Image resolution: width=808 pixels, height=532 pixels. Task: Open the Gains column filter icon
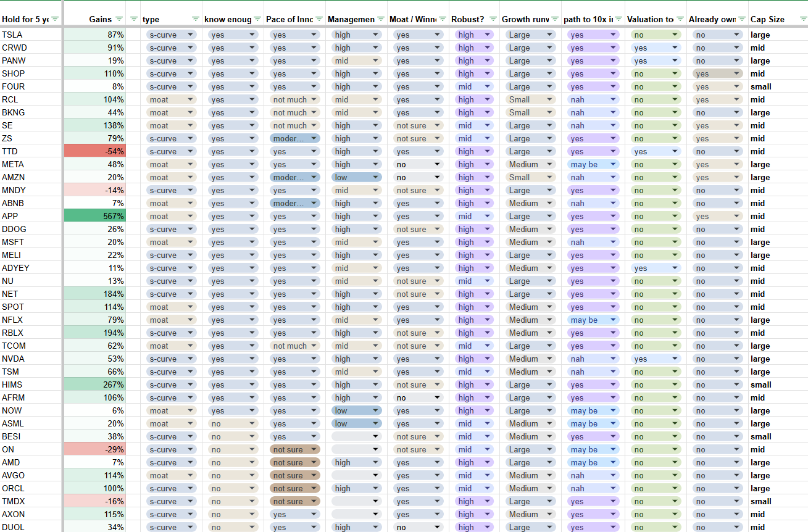click(119, 19)
